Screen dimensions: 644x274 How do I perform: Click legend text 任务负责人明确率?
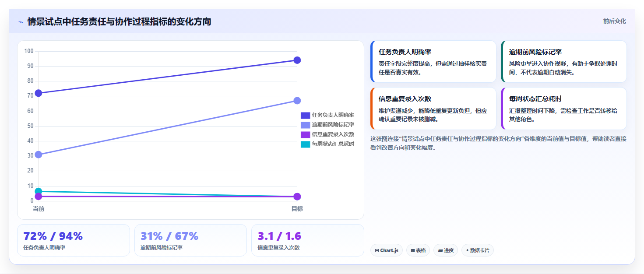(x=333, y=115)
